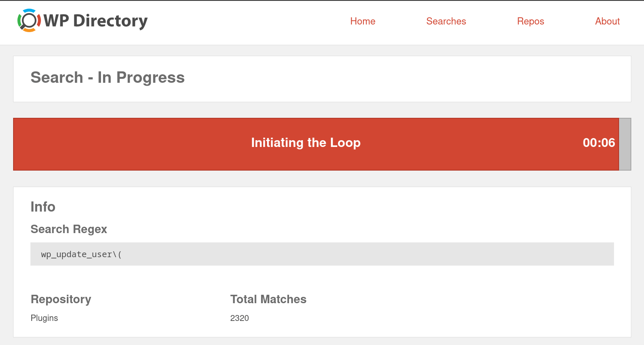This screenshot has width=644, height=345.
Task: Click the Repository column heading
Action: (61, 299)
